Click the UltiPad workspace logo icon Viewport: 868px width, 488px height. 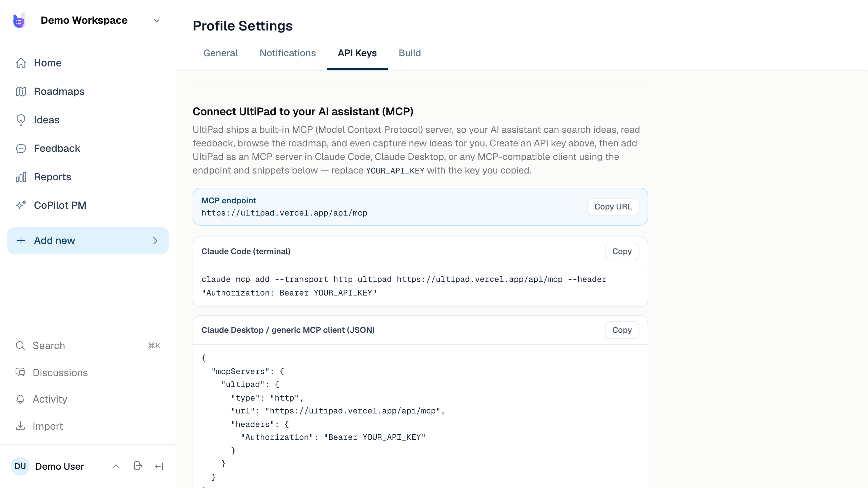(19, 21)
